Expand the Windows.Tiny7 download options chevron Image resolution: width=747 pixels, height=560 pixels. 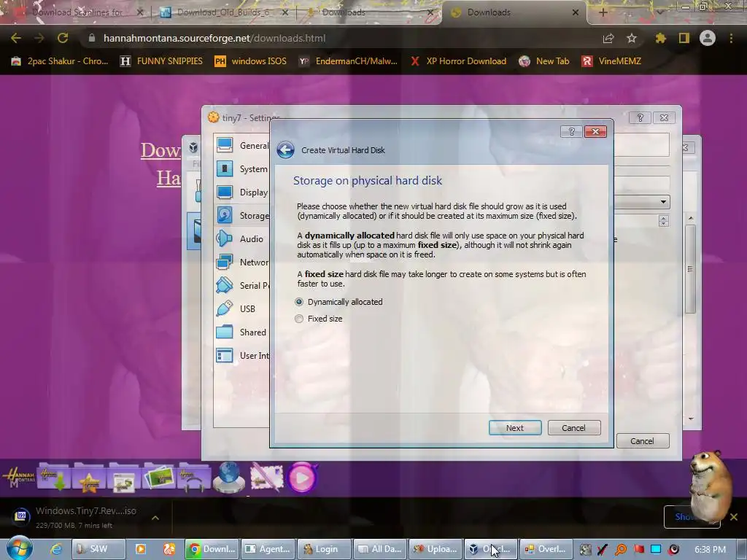point(155,518)
